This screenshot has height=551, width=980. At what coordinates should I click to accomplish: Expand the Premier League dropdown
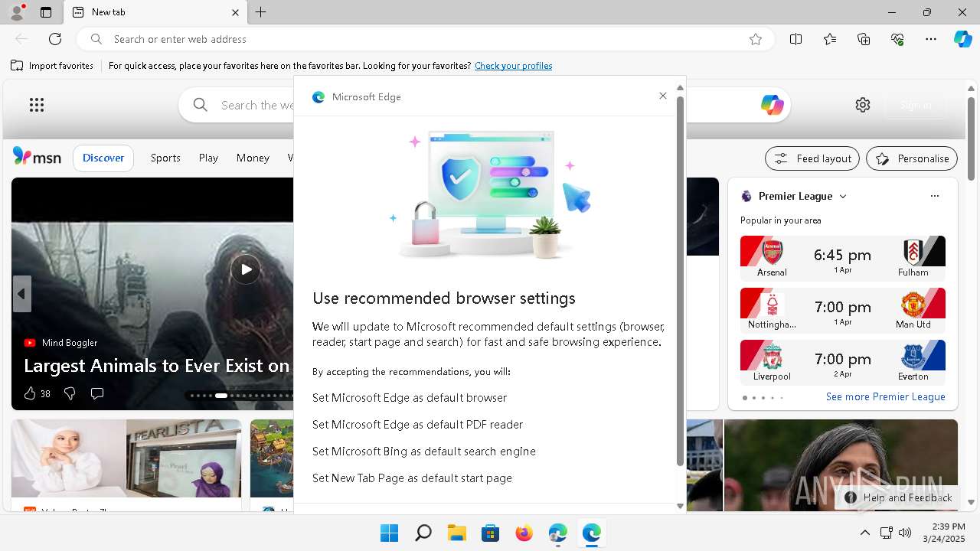point(843,197)
